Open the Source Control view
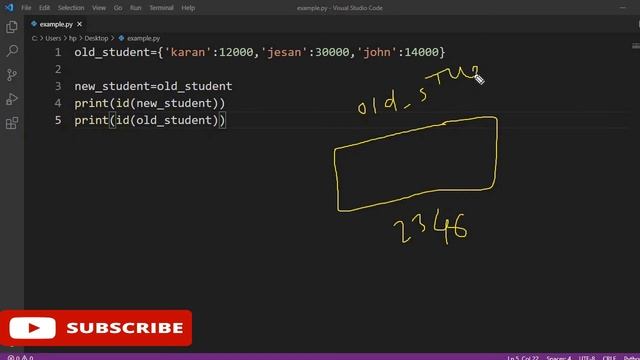Screen dimensions: 640x360 point(12,75)
